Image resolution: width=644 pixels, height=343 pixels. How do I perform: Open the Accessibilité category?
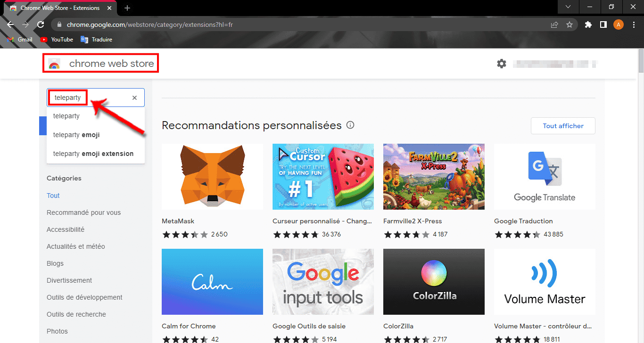[x=66, y=229]
